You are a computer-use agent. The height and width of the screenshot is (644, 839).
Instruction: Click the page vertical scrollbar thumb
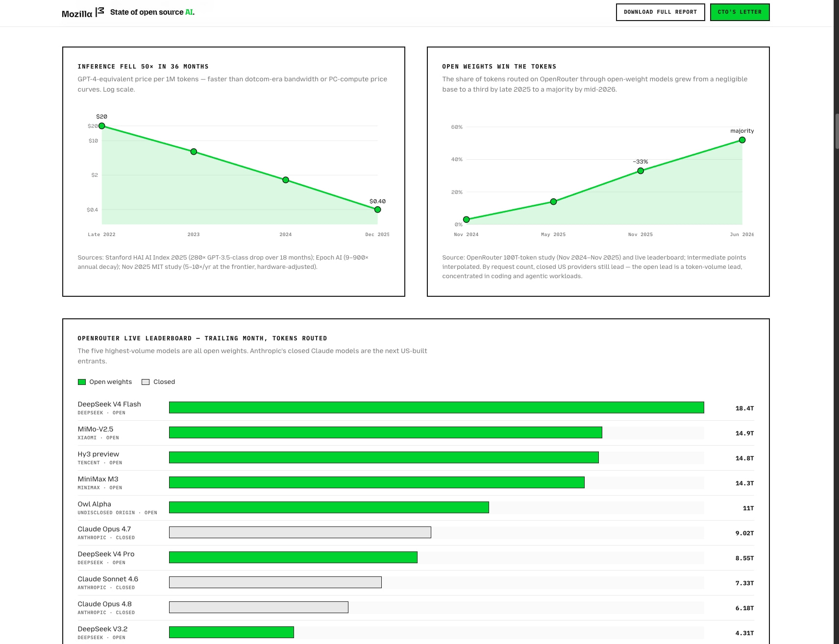point(837,131)
